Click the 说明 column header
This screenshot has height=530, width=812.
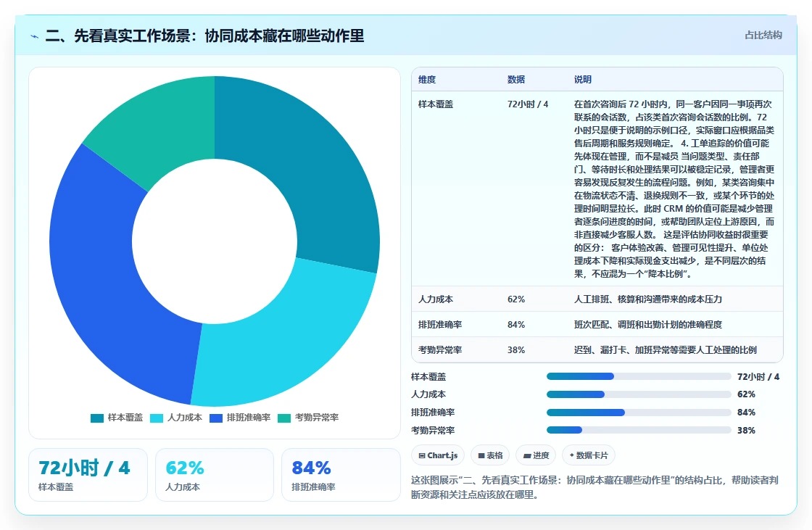tap(583, 79)
